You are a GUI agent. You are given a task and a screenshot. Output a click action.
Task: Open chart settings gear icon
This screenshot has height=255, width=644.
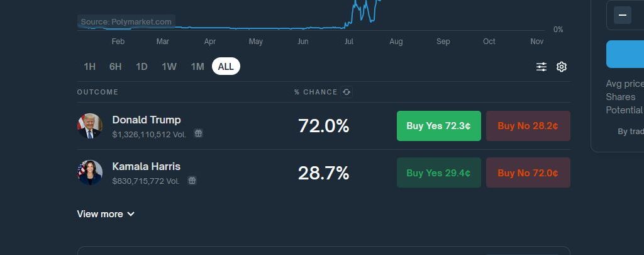(x=562, y=67)
